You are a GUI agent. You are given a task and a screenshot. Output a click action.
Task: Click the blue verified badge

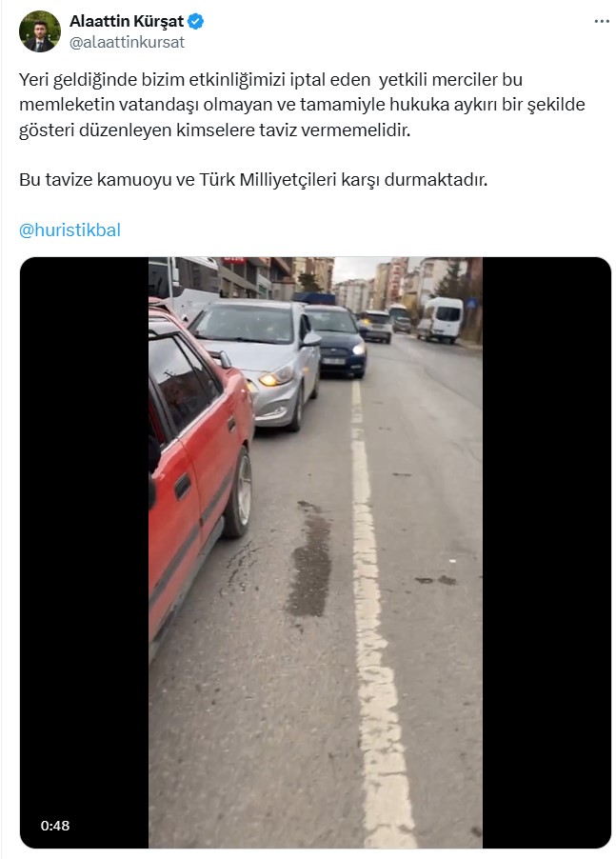(196, 21)
